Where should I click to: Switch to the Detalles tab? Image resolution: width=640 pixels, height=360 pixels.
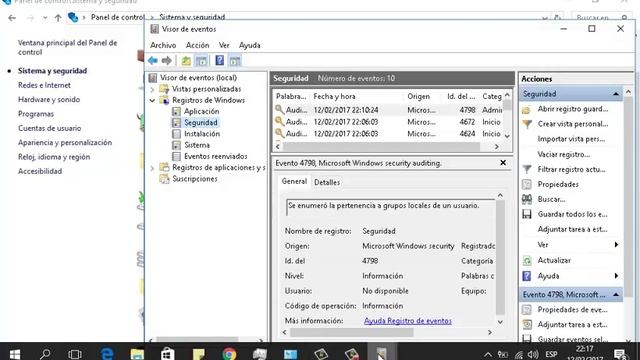[x=327, y=182]
